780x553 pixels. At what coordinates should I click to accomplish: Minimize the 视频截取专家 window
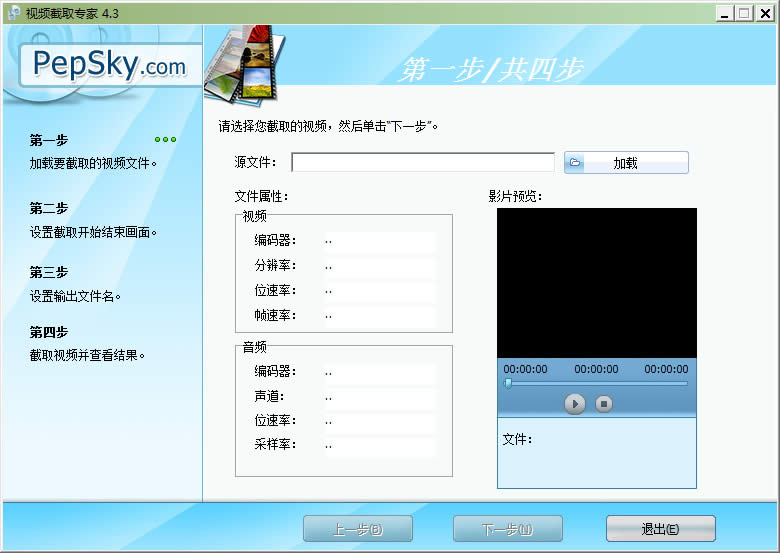point(725,13)
